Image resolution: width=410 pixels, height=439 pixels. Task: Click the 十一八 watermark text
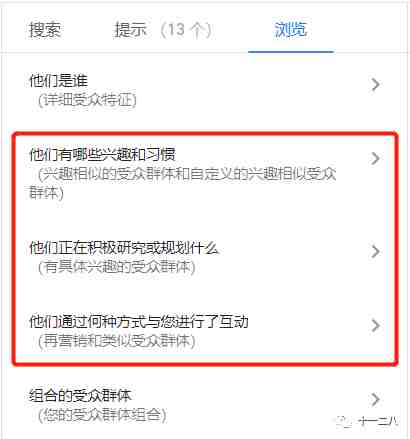[x=378, y=422]
